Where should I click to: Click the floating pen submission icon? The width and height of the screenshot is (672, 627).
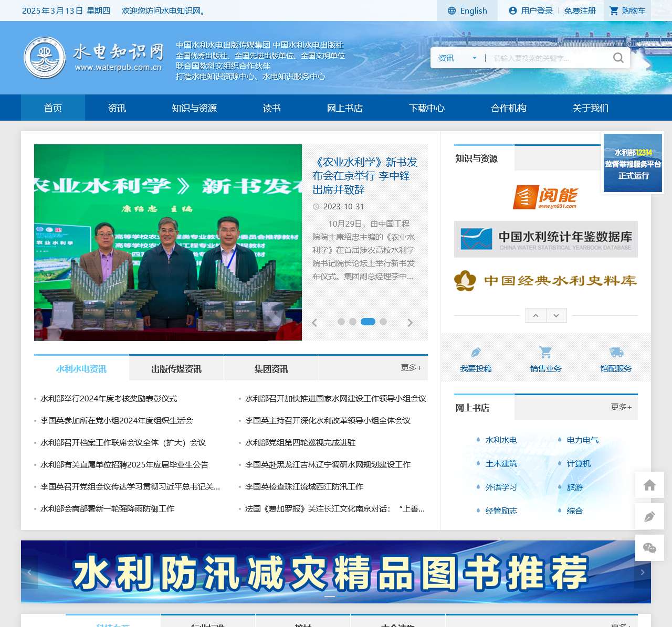[x=649, y=516]
